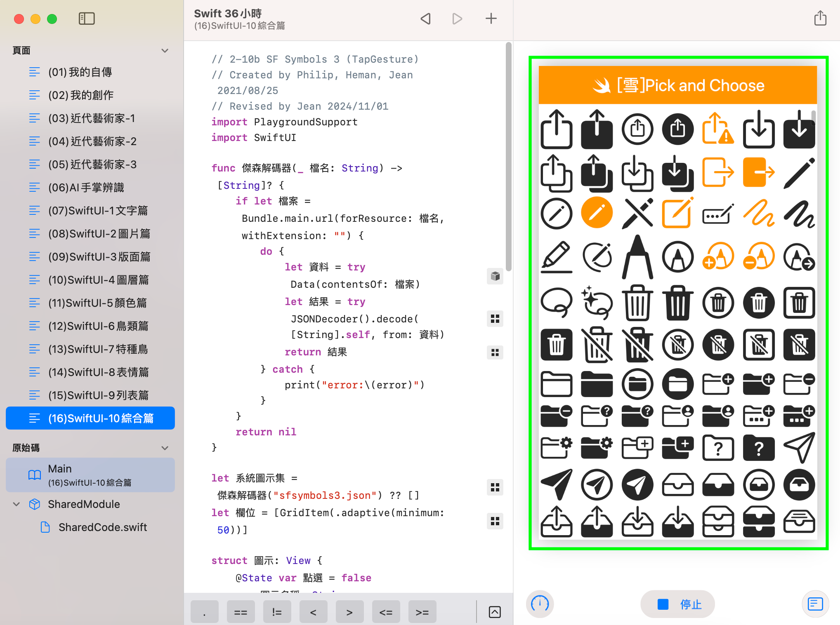This screenshot has height=625, width=840.
Task: Select page (12)SwiftUI-6鳥類篇
Action: (x=98, y=326)
